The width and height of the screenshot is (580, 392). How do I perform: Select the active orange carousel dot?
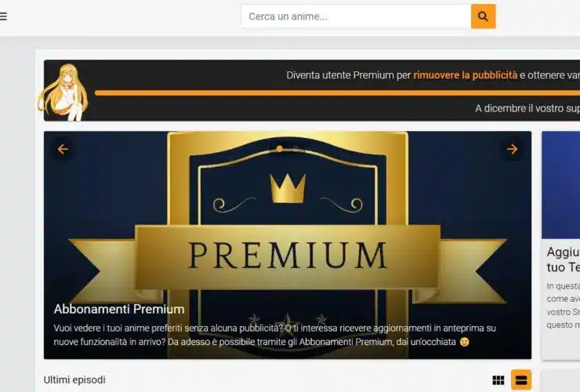280,149
